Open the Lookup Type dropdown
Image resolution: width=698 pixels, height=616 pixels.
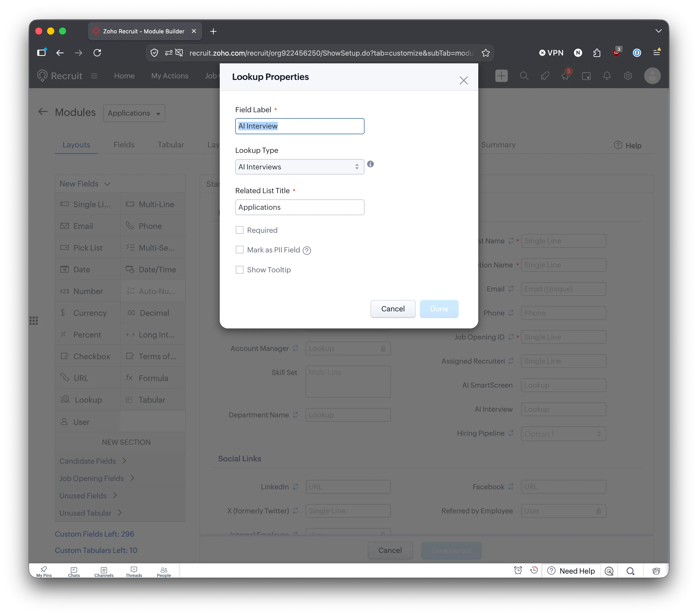pos(299,167)
